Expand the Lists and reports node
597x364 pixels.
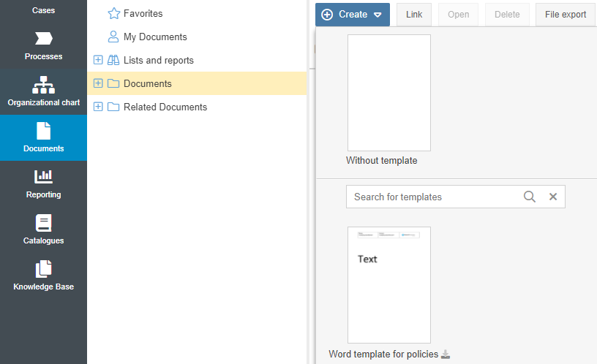[x=98, y=60]
